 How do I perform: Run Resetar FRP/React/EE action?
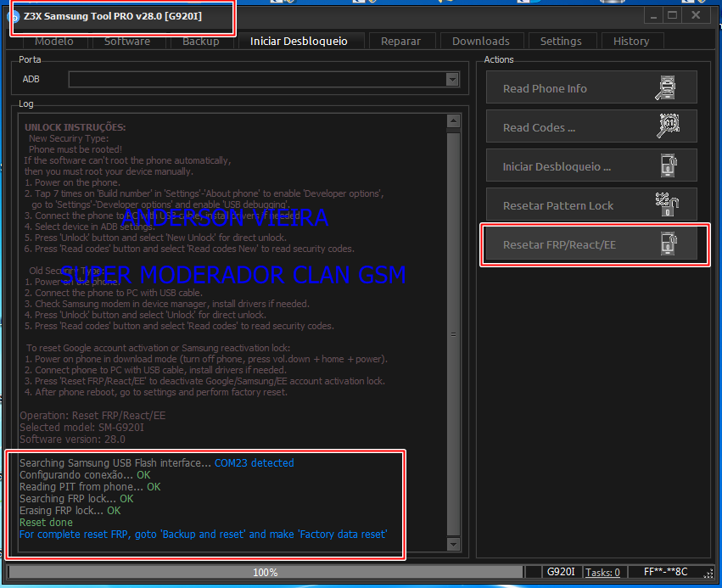click(x=591, y=244)
